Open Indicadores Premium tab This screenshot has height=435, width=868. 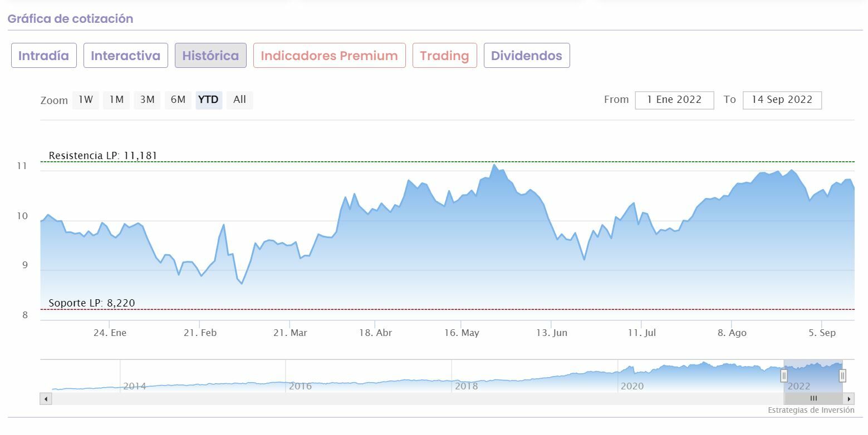(329, 56)
